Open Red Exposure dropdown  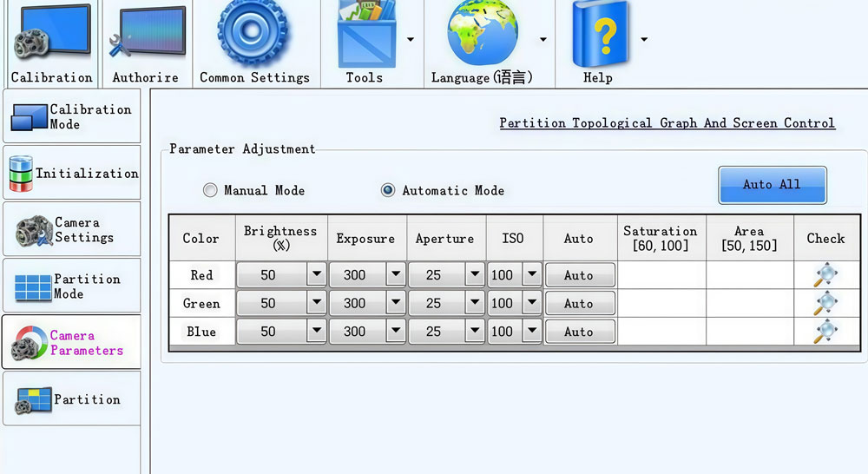click(396, 274)
